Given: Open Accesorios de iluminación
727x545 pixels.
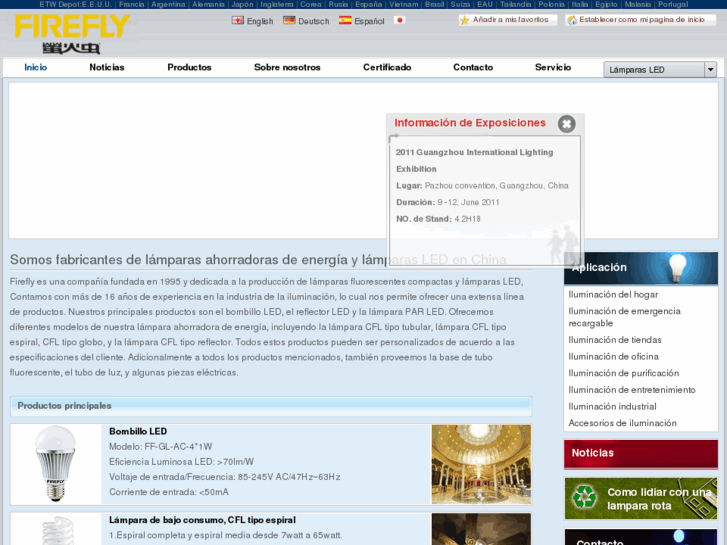Looking at the screenshot, I should [x=623, y=423].
